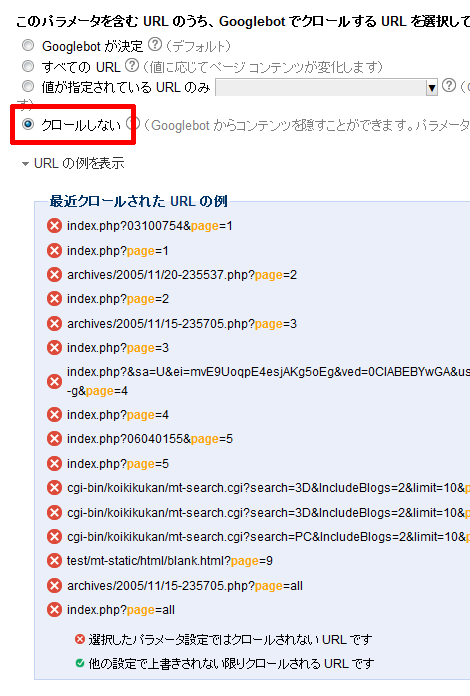Image resolution: width=470 pixels, height=696 pixels.
Task: Click the red X beside index.php?page=5
Action: click(x=54, y=464)
